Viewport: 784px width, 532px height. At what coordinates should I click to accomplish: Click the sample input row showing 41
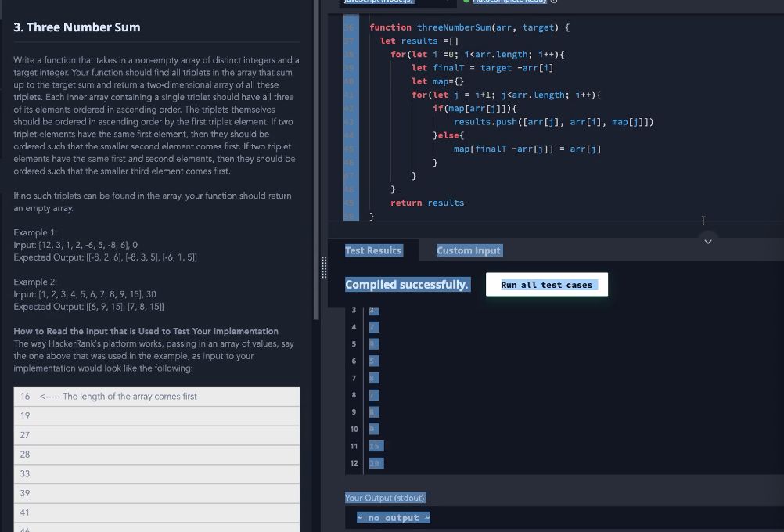coord(156,513)
